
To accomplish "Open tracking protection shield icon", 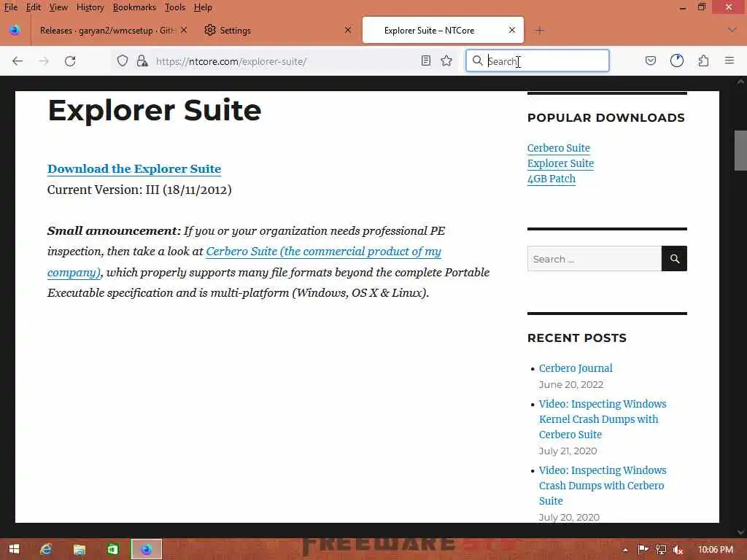I will [123, 61].
